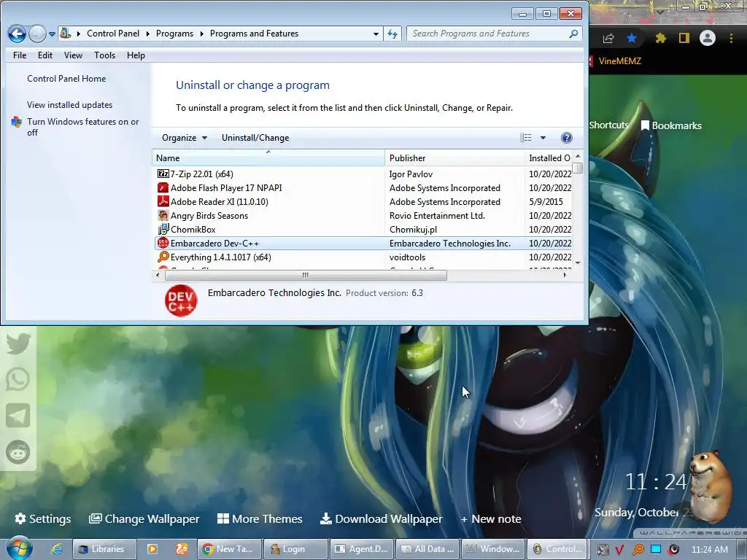The width and height of the screenshot is (747, 560).
Task: Go back with the blue Back arrow
Action: tap(18, 34)
